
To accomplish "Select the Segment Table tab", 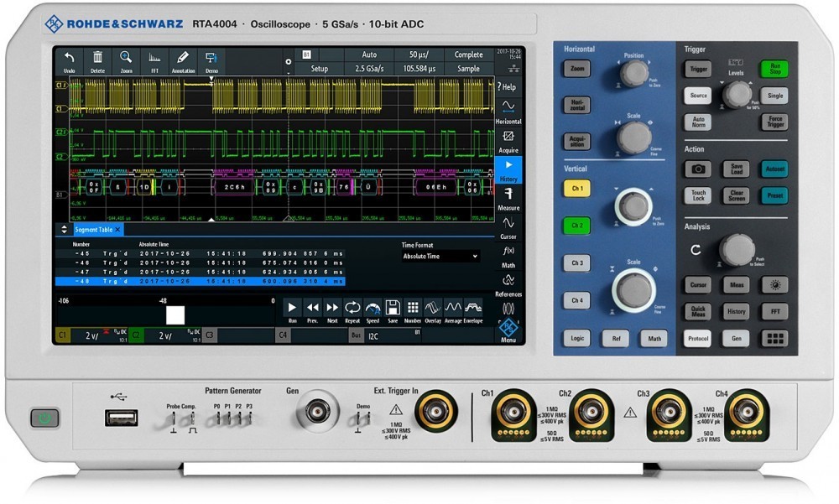I will click(93, 229).
